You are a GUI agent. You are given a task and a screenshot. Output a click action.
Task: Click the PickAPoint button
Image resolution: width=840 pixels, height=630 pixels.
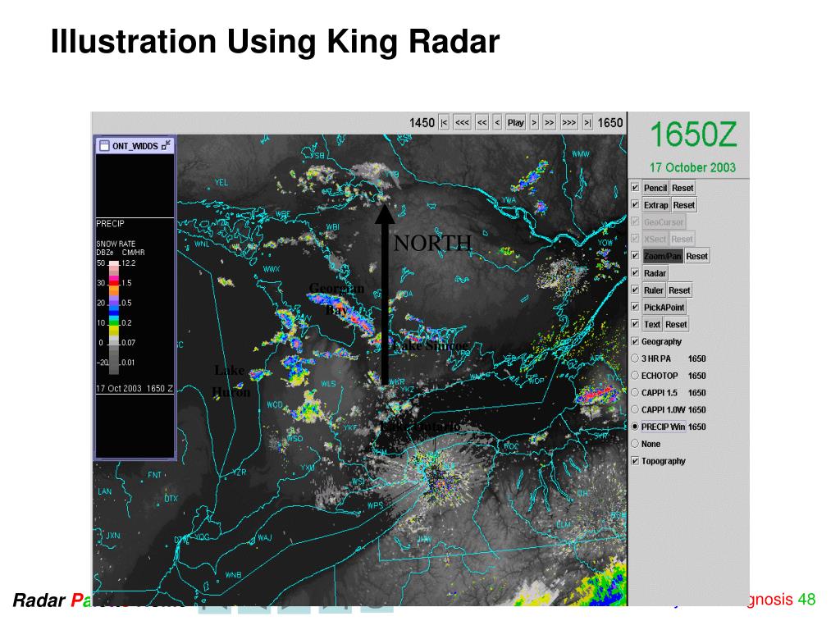pyautogui.click(x=664, y=308)
